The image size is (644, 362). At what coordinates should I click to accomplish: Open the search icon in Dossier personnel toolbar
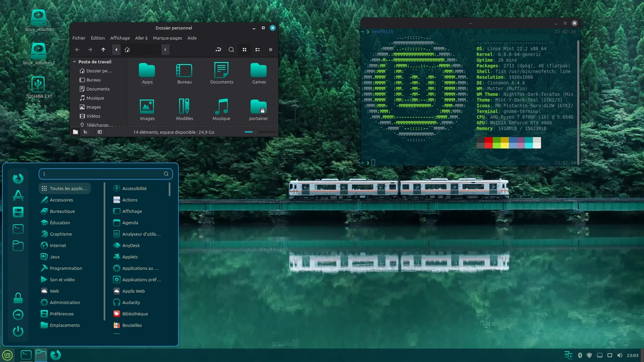(x=231, y=49)
